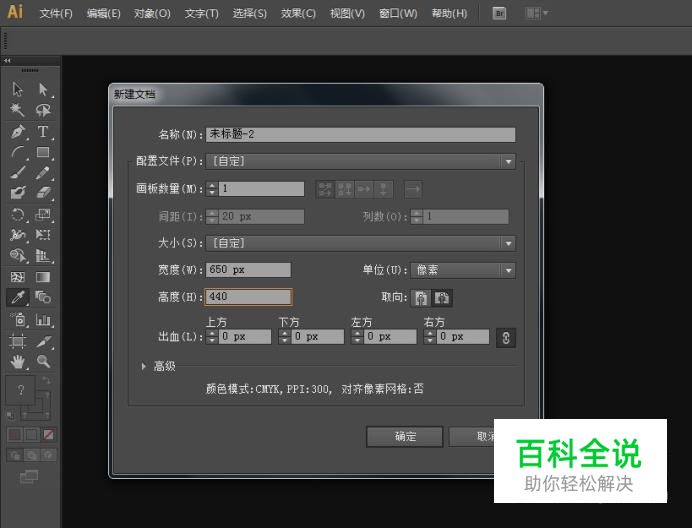The image size is (692, 528).
Task: Open the 配置文件 profile dropdown
Action: 361,162
